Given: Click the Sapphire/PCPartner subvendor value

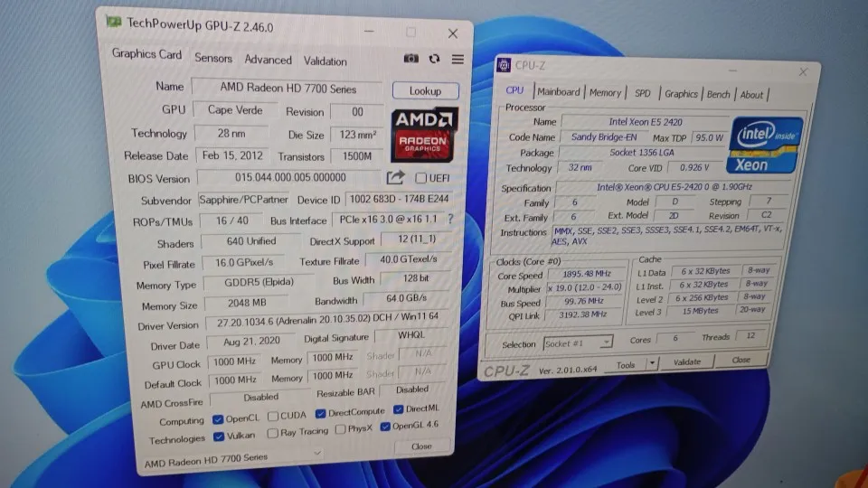Looking at the screenshot, I should pos(243,200).
